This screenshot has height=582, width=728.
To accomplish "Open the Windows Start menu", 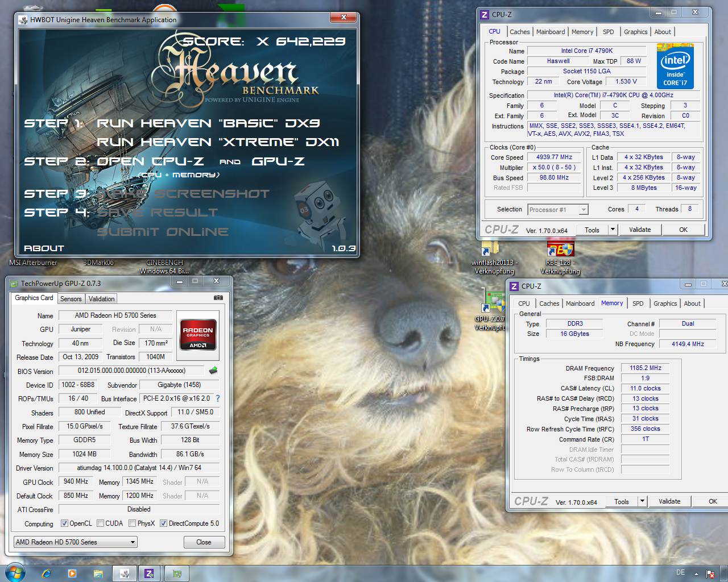I will tap(15, 573).
